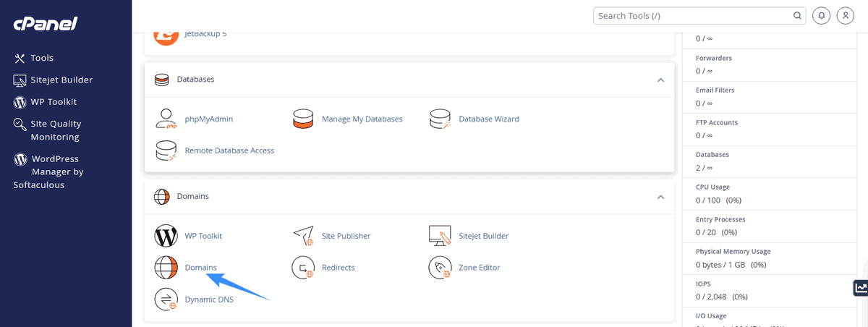Open the JetBackup 5 link
Viewport: 868px width, 327px height.
(206, 34)
